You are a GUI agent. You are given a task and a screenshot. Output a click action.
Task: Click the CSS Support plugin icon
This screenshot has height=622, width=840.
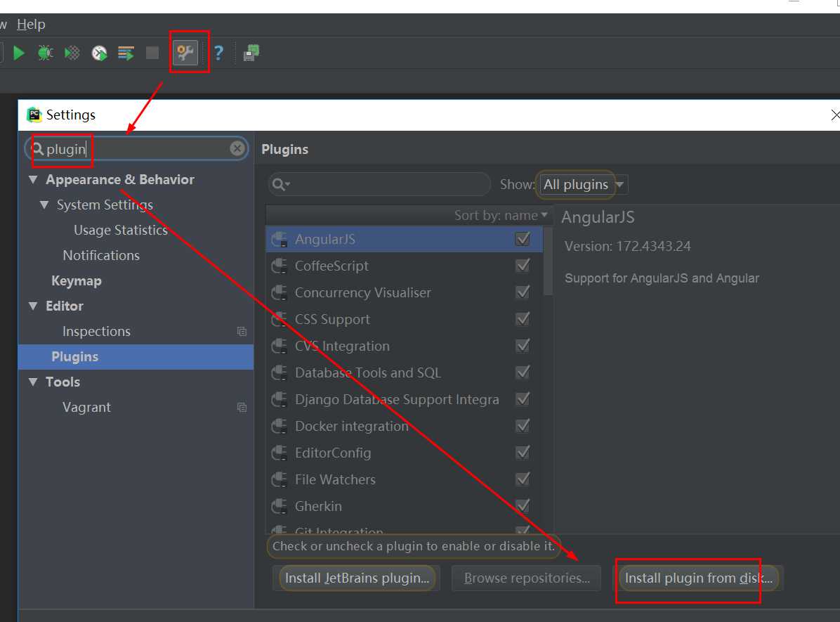pos(279,320)
